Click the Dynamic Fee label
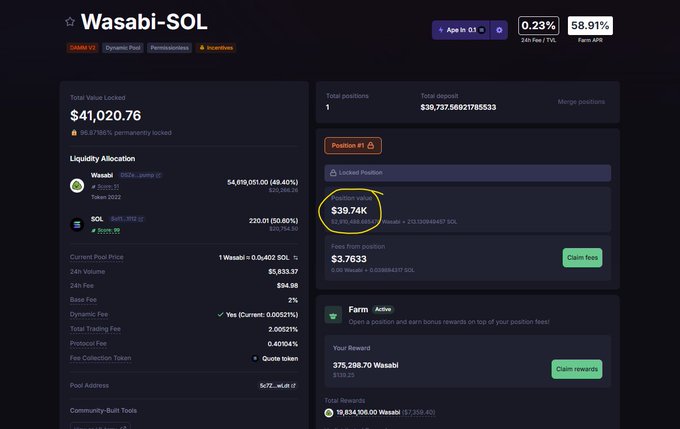 pyautogui.click(x=89, y=314)
